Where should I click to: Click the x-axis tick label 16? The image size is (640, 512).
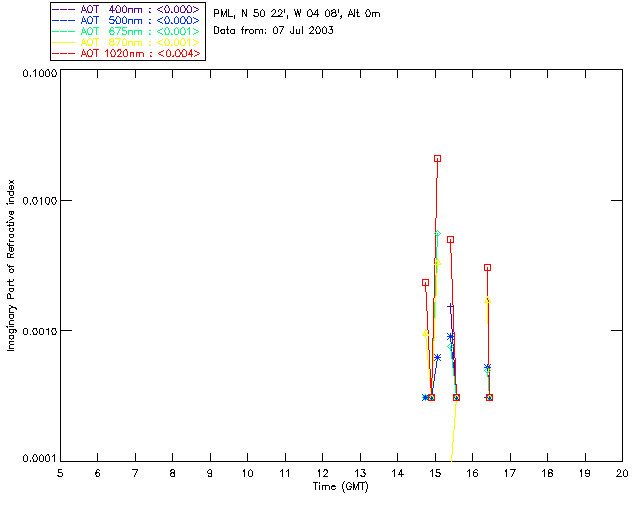[473, 473]
